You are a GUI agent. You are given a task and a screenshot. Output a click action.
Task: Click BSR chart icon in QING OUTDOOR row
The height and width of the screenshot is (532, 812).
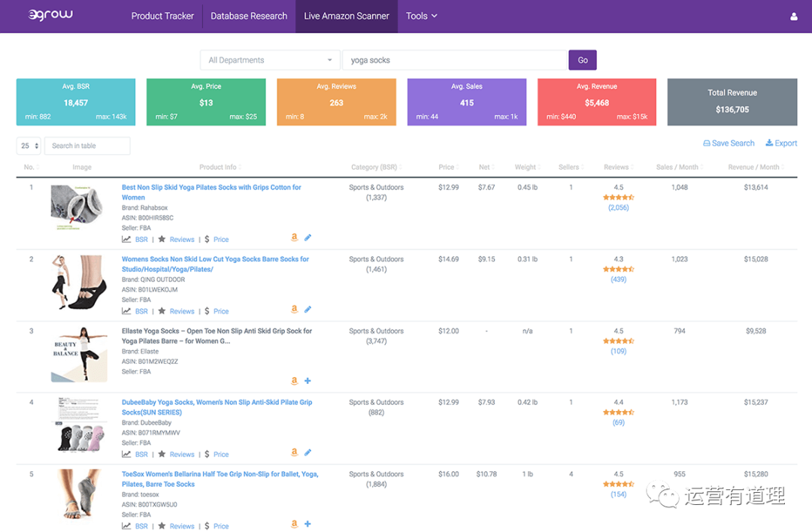pos(126,311)
